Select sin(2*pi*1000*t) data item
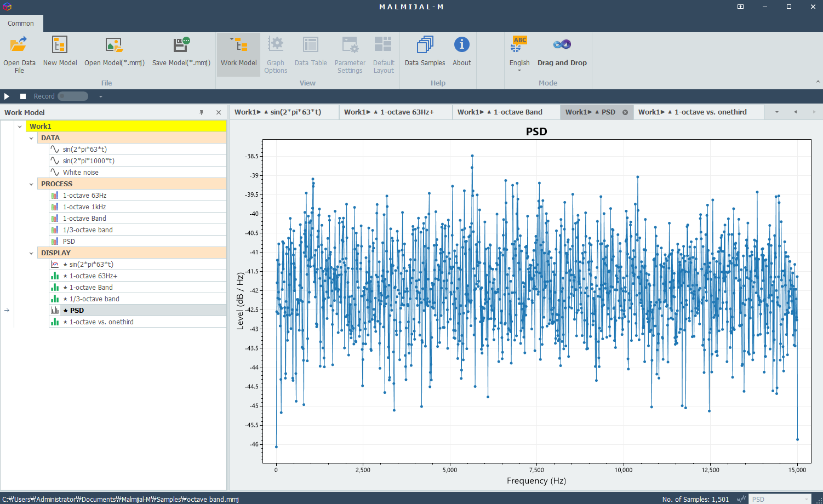823x504 pixels. [138, 161]
